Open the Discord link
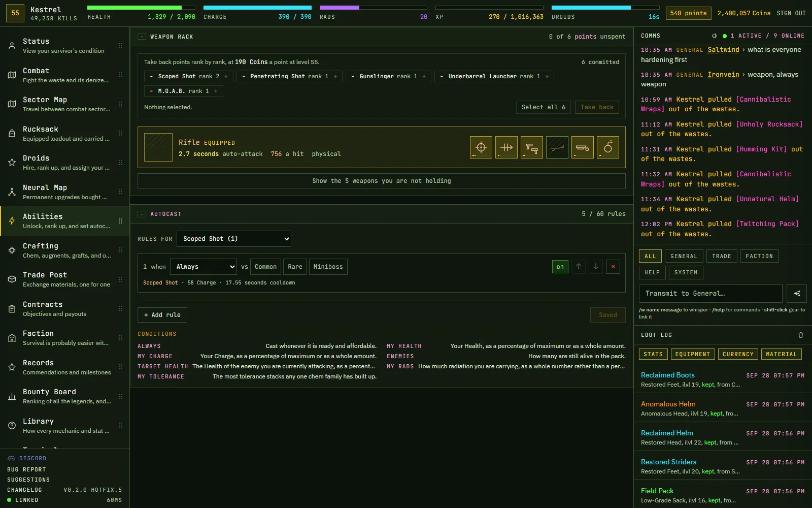812x508 pixels. 27,458
